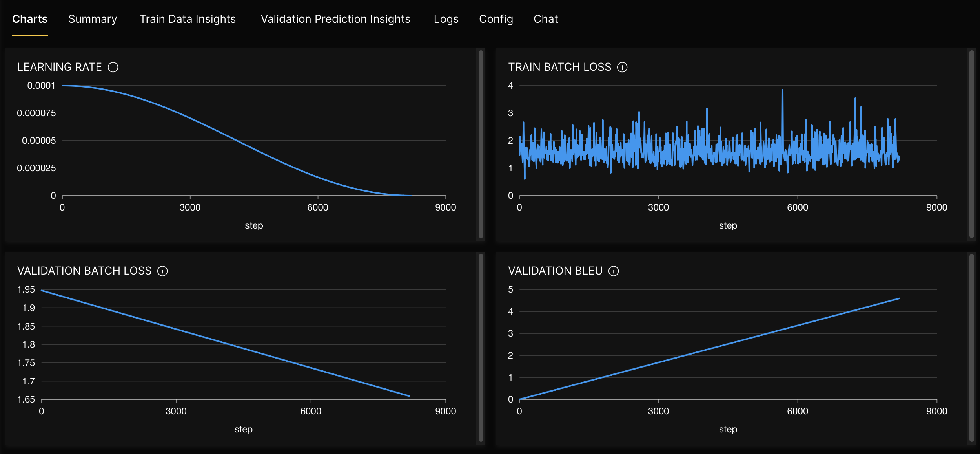Click the Learning Rate info icon
980x454 pixels.
(x=113, y=67)
